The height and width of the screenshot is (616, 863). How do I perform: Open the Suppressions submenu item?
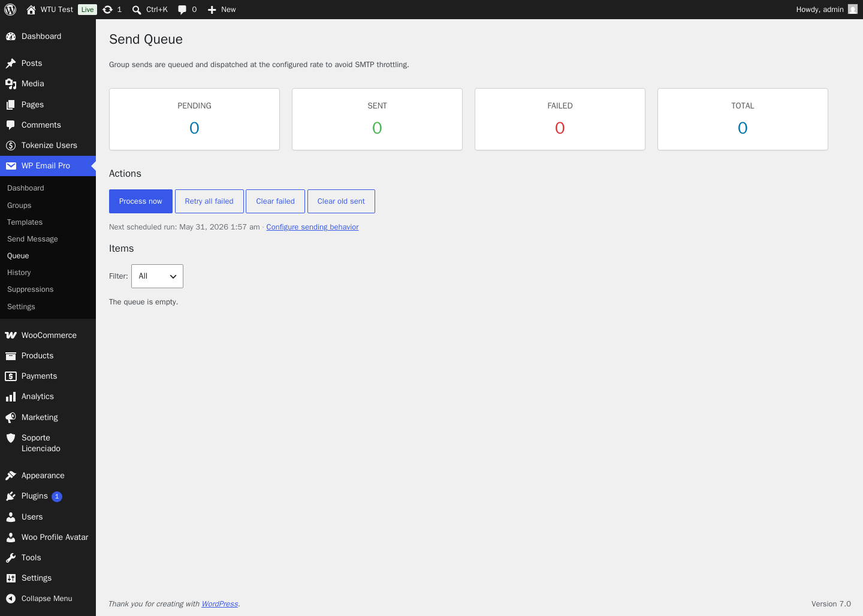coord(30,289)
